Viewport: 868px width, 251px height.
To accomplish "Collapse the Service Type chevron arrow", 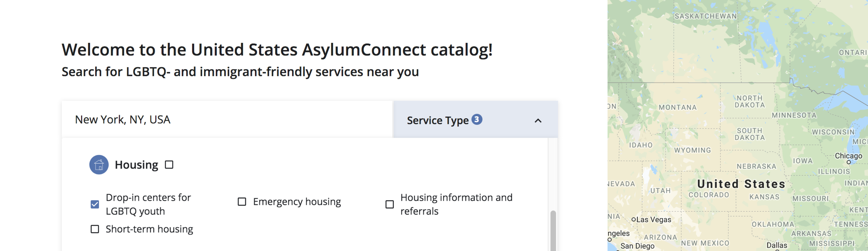I will [538, 121].
